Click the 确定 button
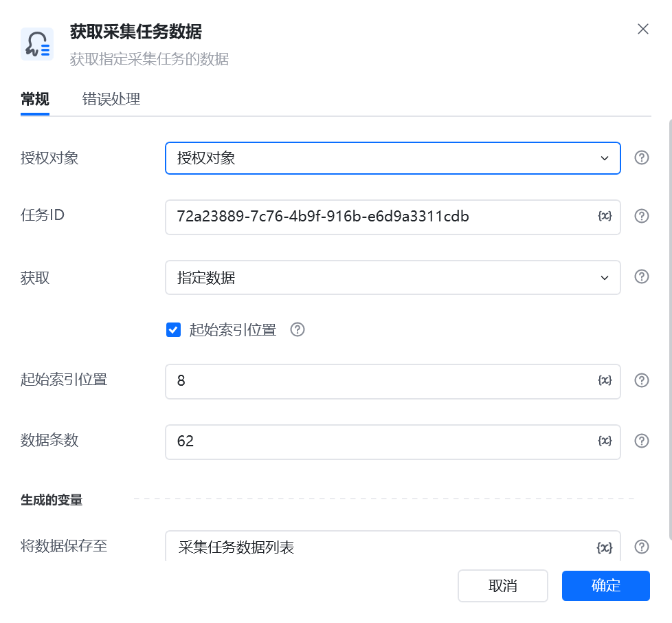 coord(605,586)
